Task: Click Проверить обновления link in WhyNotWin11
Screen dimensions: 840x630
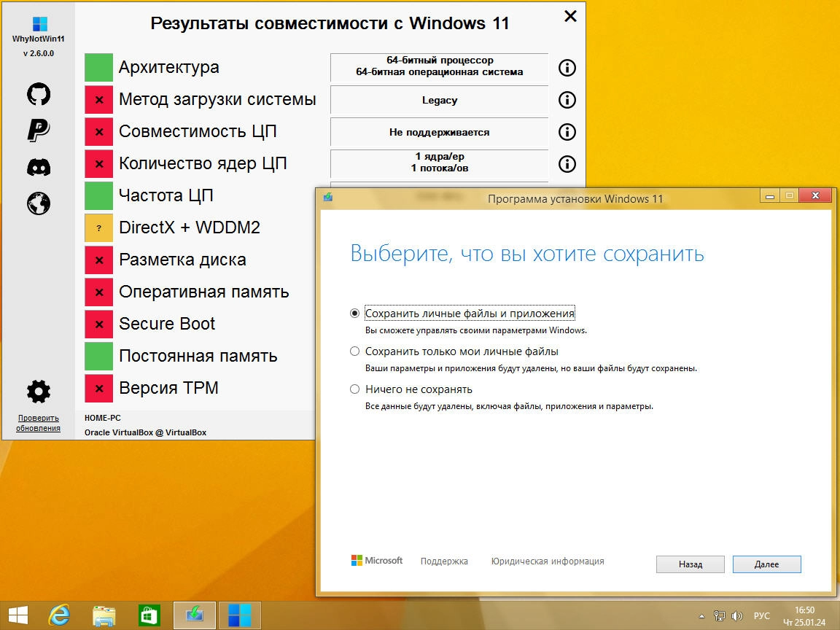Action: tap(38, 423)
